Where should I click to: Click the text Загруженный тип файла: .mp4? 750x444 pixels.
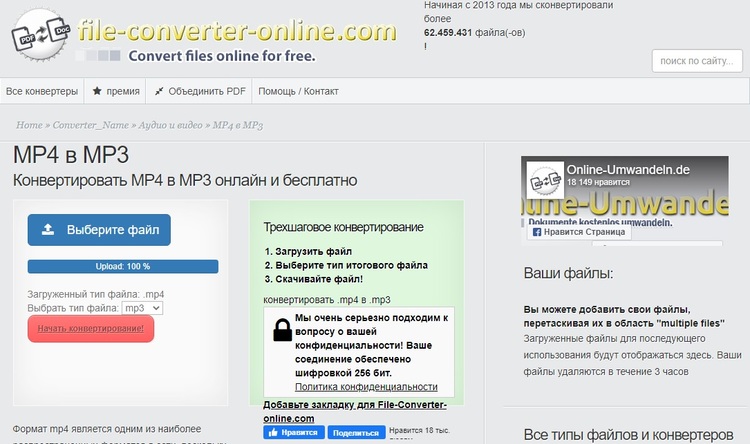96,294
